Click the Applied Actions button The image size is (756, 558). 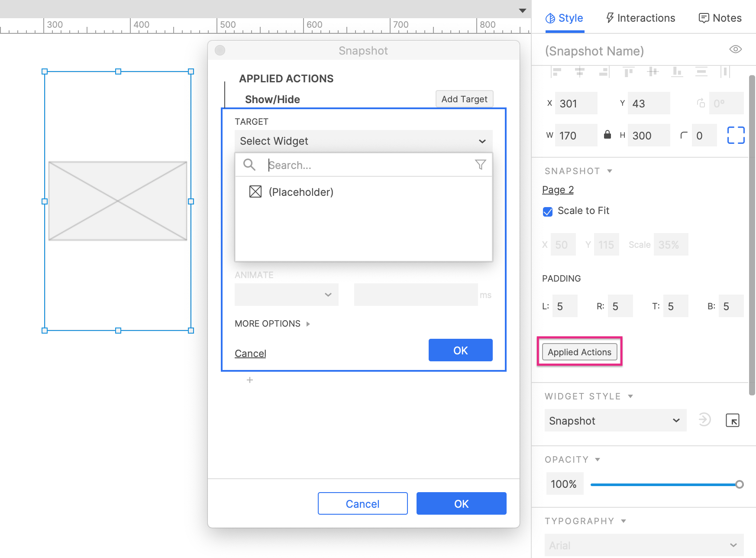coord(579,352)
